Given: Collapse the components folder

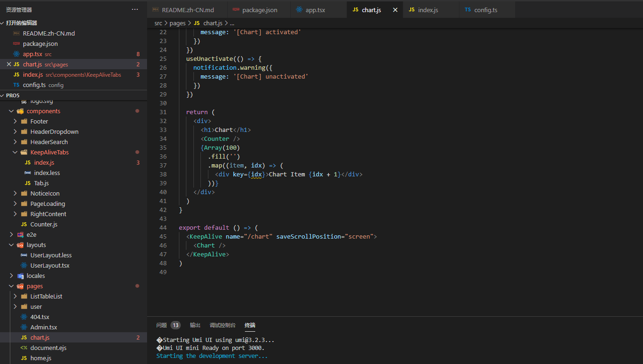Looking at the screenshot, I should pos(11,111).
